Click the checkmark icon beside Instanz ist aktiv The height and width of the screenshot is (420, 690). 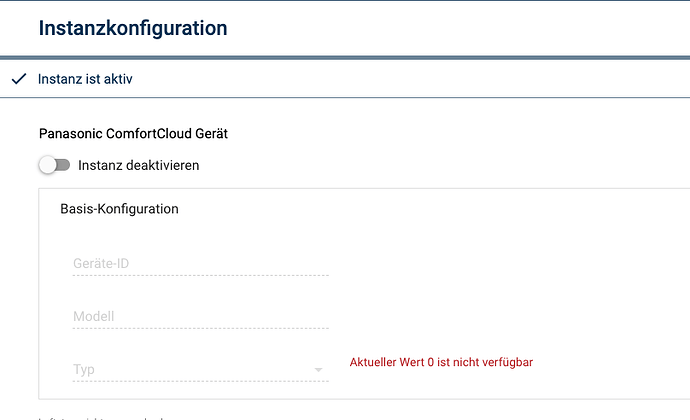(19, 79)
